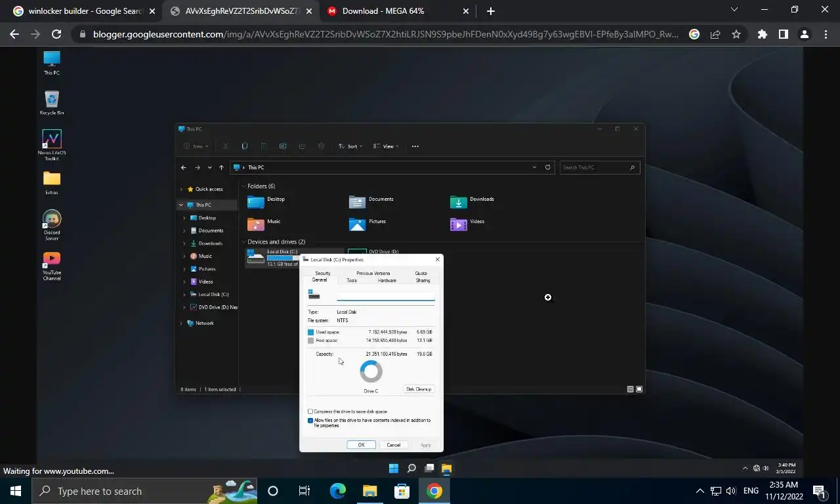Open the New dropdown in File Explorer
The height and width of the screenshot is (504, 840).
click(196, 146)
